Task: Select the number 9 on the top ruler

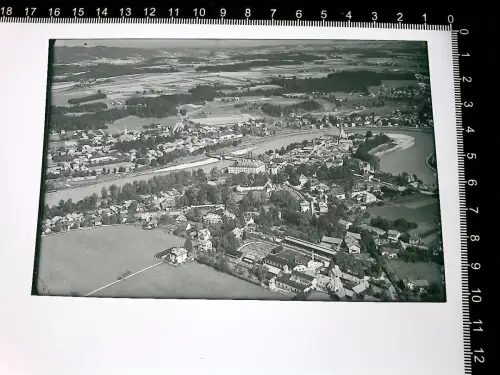Action: click(223, 13)
